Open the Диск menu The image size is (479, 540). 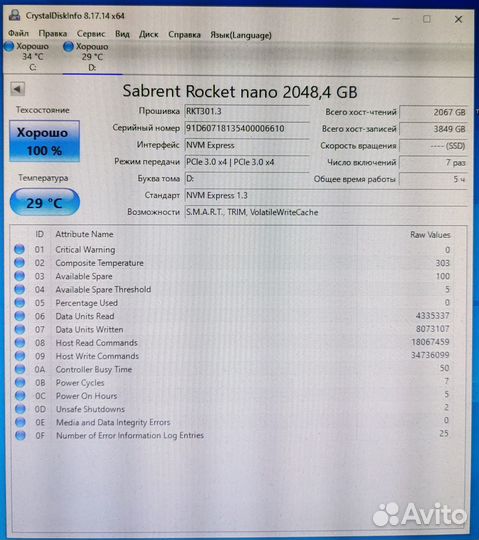148,34
